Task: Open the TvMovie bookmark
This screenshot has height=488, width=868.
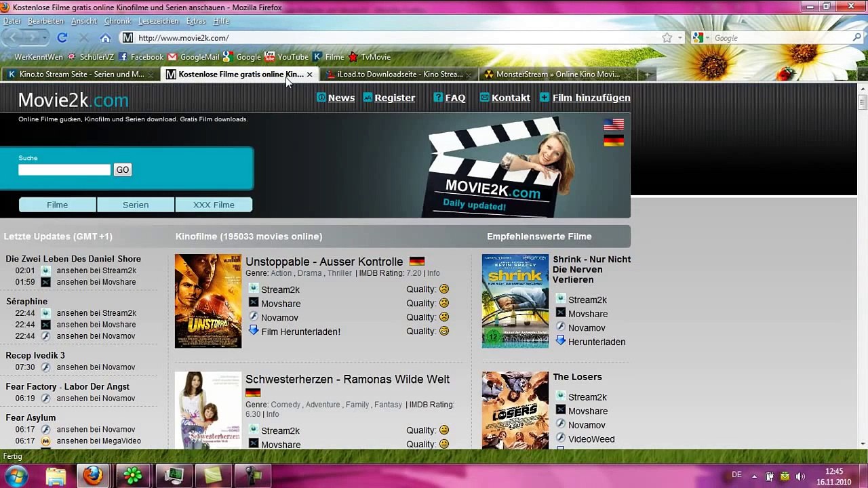Action: 370,57
